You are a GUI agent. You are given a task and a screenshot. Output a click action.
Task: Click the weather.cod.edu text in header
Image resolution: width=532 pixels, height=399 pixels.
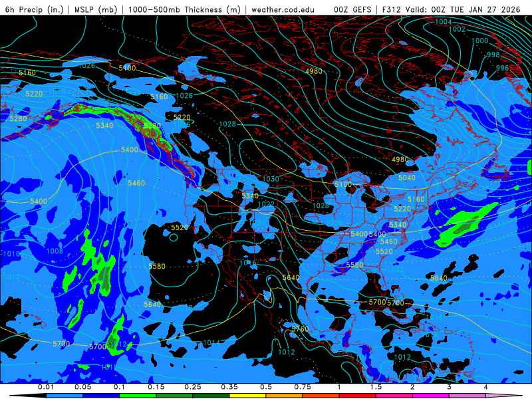tap(283, 9)
